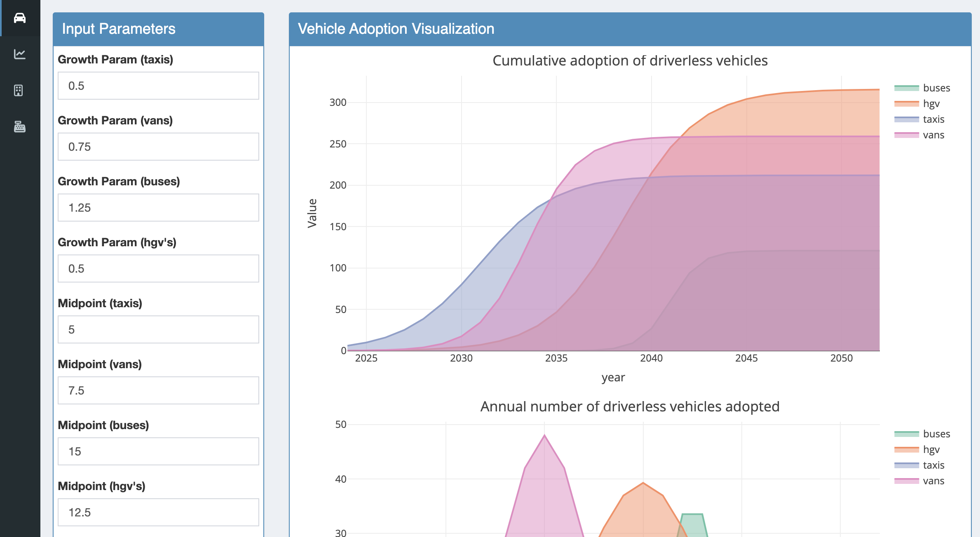Click the Midpoint (vans) input box
980x537 pixels.
pyautogui.click(x=158, y=390)
